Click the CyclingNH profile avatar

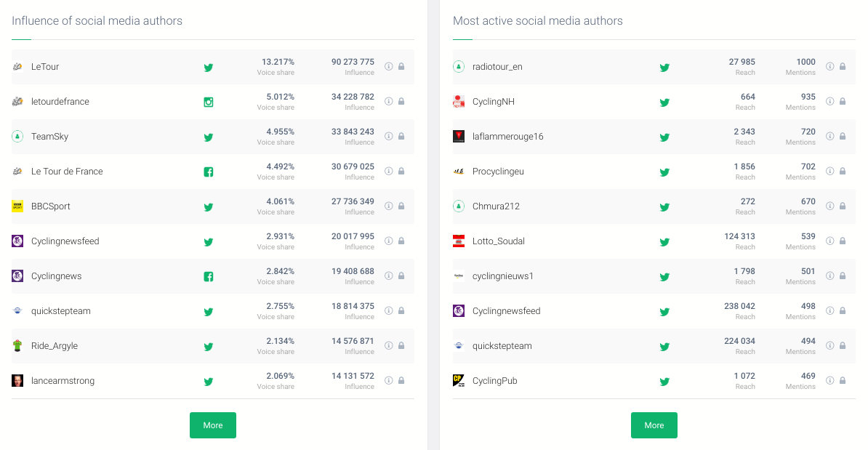pos(459,102)
